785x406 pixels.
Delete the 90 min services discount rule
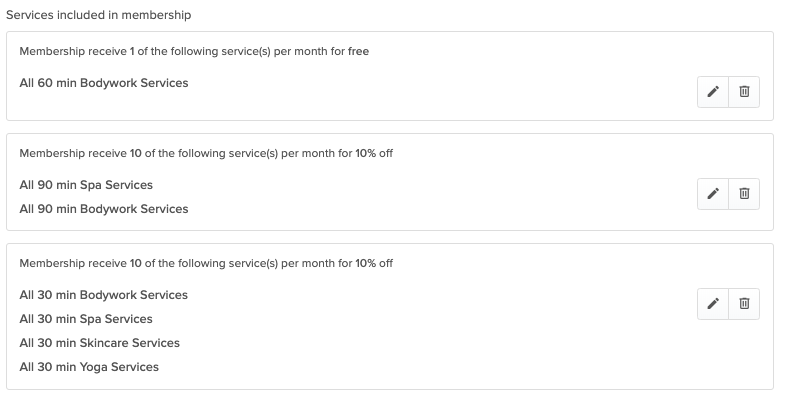click(744, 194)
